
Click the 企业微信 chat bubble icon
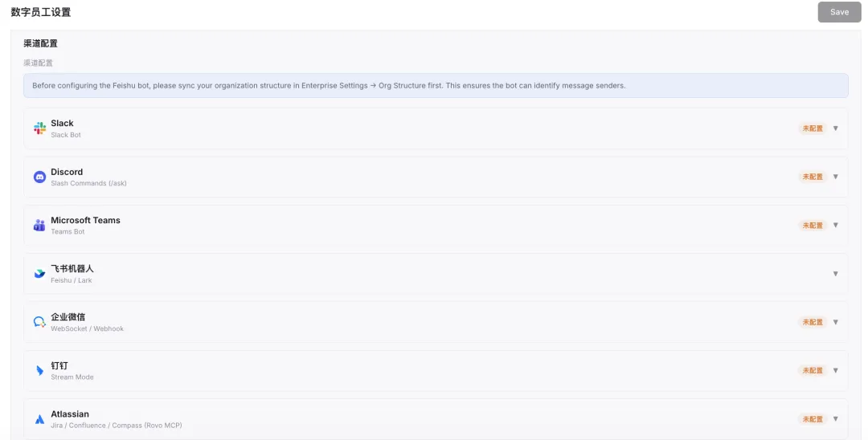pyautogui.click(x=40, y=322)
